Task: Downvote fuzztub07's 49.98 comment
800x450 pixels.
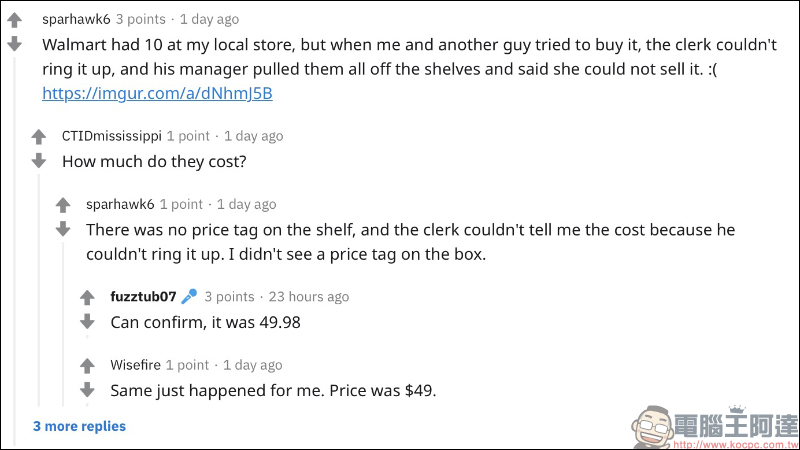Action: click(x=87, y=321)
